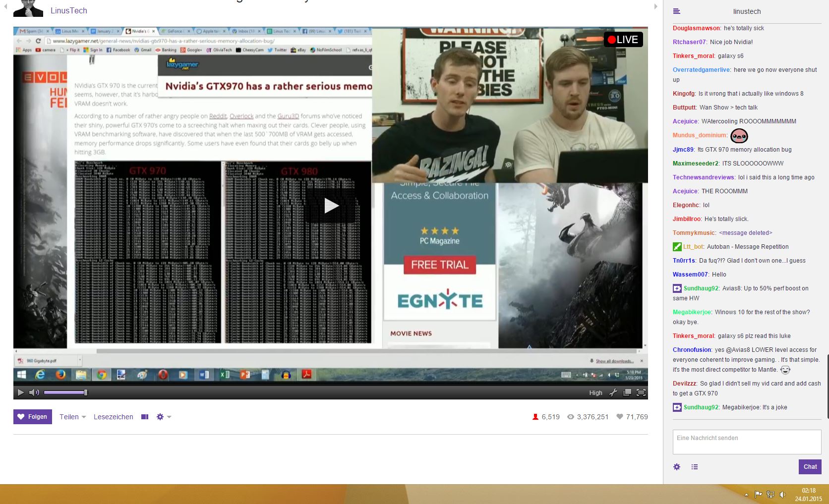Click the large play overlay on the video
829x504 pixels.
coord(331,206)
